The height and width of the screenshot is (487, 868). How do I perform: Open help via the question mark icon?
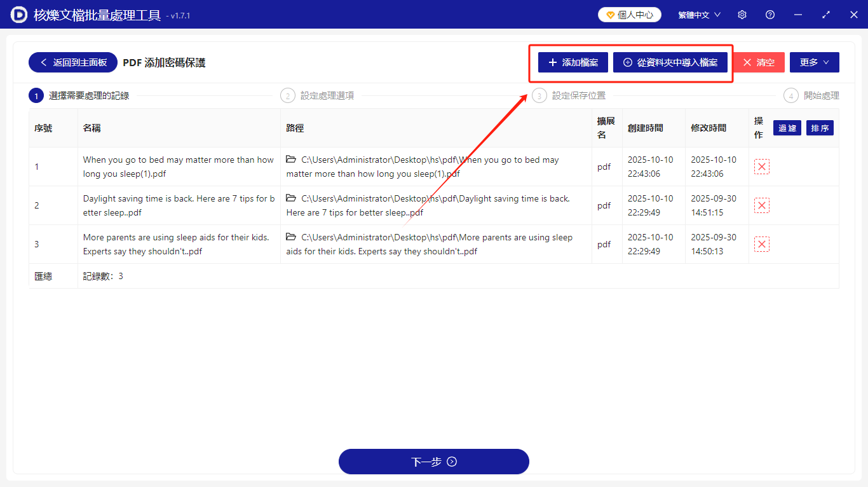point(770,14)
